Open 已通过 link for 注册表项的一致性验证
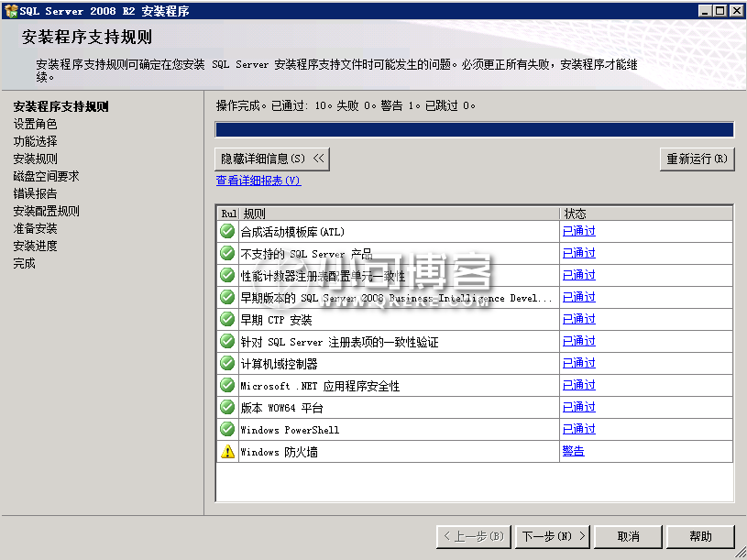This screenshot has width=747, height=560. (x=579, y=341)
